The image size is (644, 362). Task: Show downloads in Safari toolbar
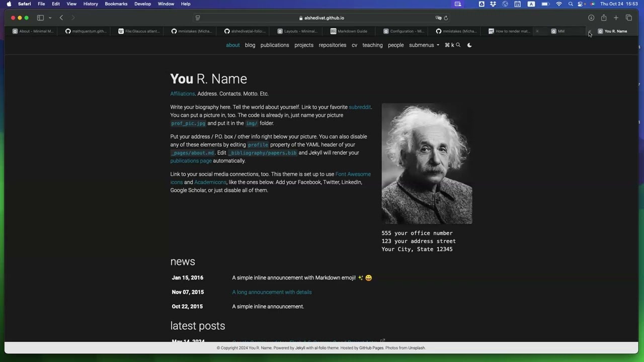(591, 18)
